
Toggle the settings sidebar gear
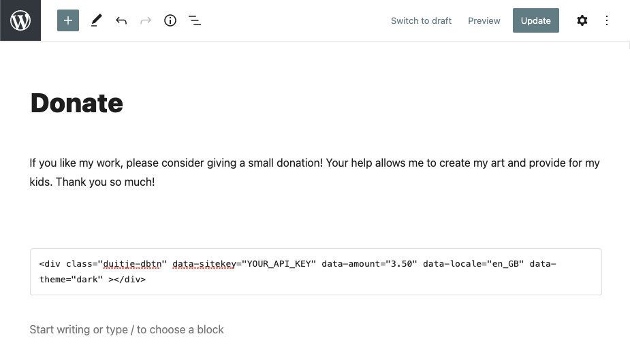pyautogui.click(x=582, y=20)
